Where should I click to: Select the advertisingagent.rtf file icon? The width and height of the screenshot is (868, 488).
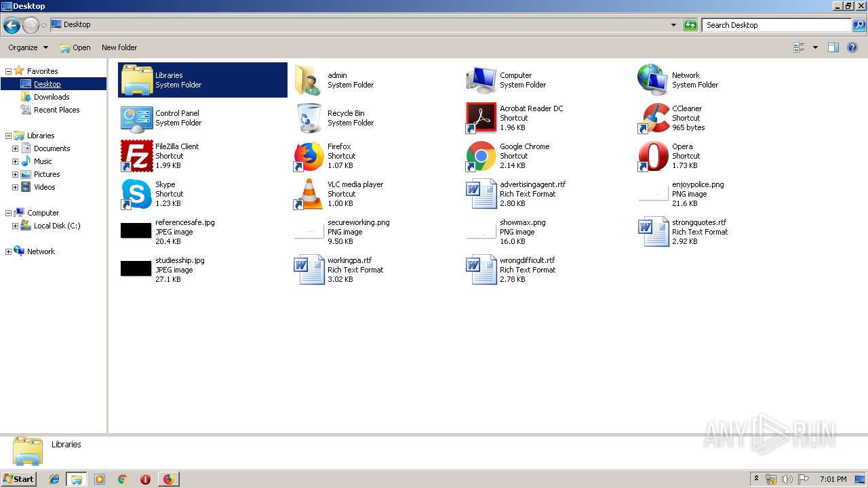click(481, 194)
